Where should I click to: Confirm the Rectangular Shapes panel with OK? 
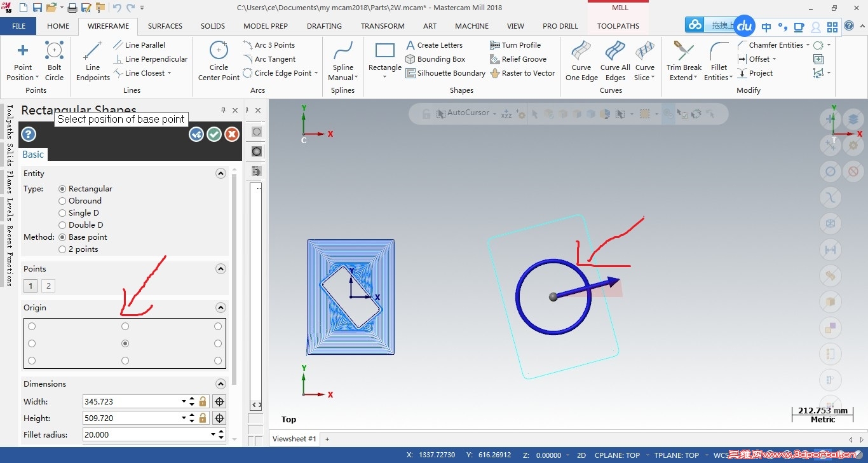click(214, 134)
